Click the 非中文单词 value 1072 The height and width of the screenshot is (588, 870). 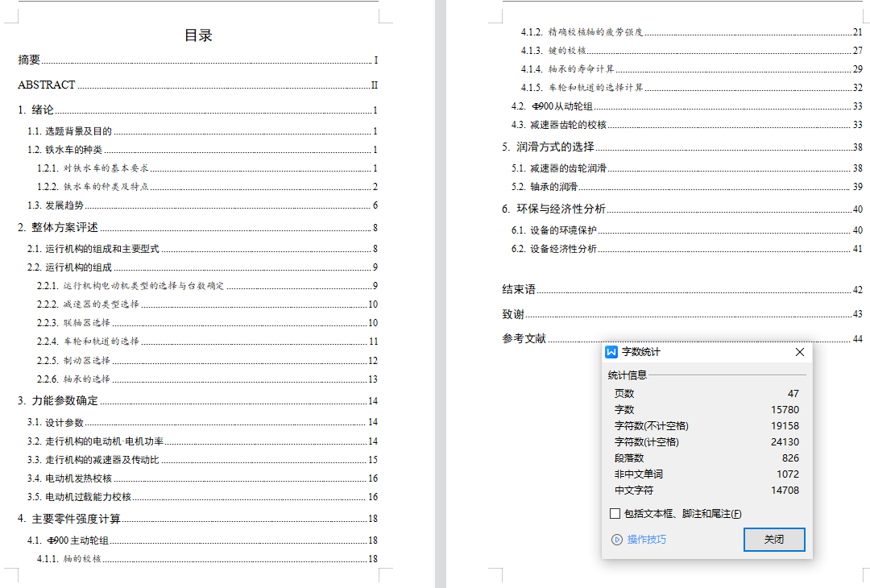[787, 474]
